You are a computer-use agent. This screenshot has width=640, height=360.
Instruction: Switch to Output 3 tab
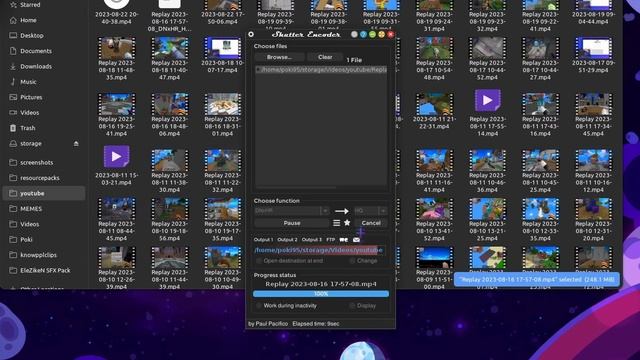coord(312,240)
